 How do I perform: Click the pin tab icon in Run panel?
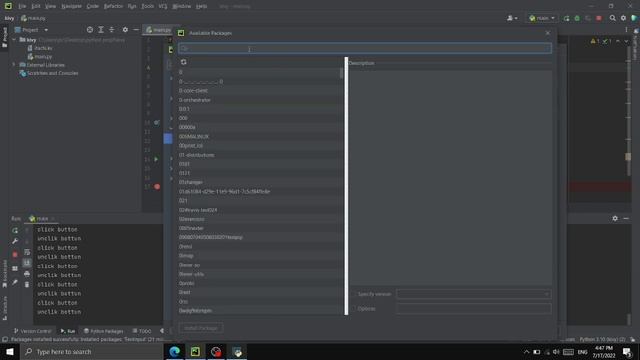pos(15,282)
